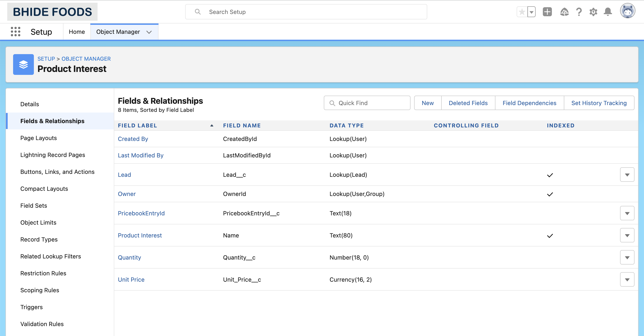The width and height of the screenshot is (644, 336).
Task: Open the Created By field
Action: (133, 139)
